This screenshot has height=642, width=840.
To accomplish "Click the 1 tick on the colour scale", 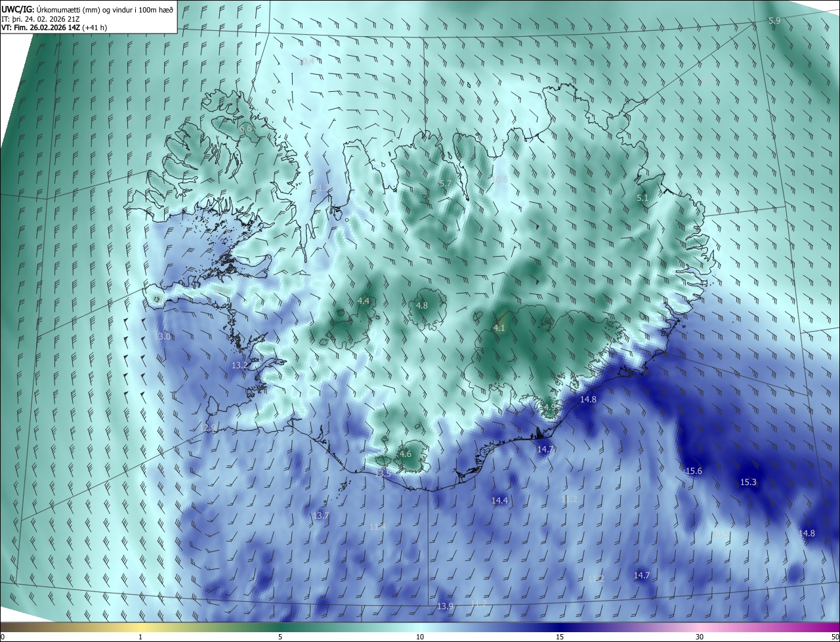I will click(140, 637).
